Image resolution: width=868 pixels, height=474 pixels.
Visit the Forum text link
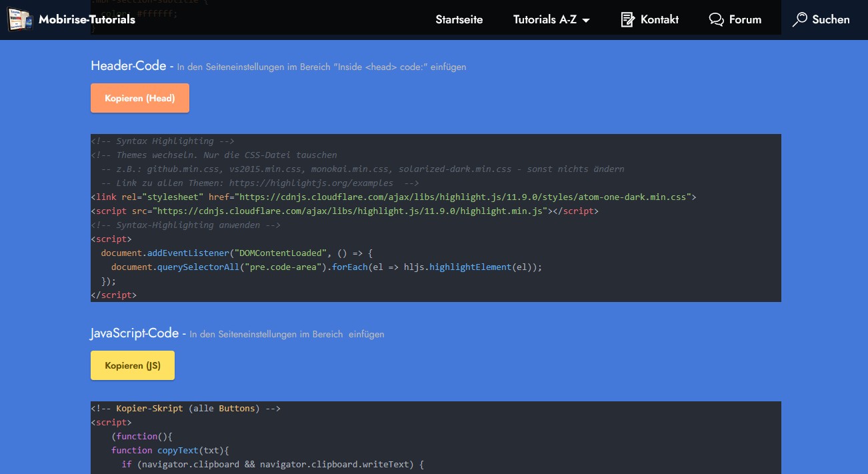[745, 20]
